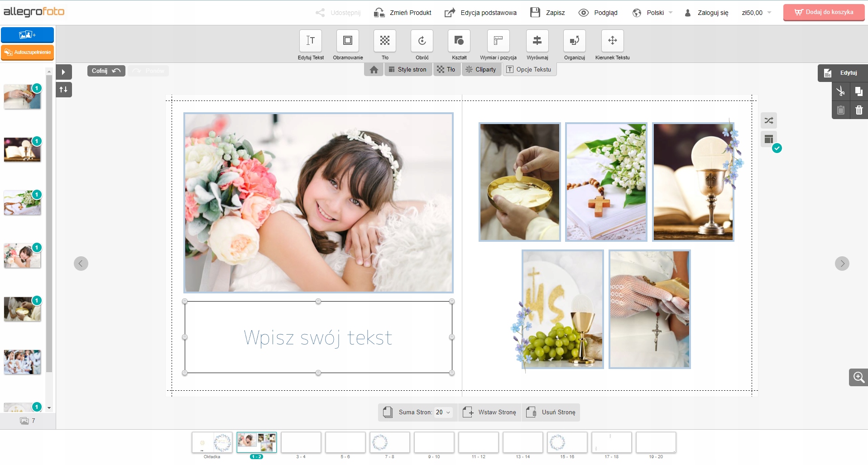Click the Dodaj do koszyka button

[x=824, y=12]
